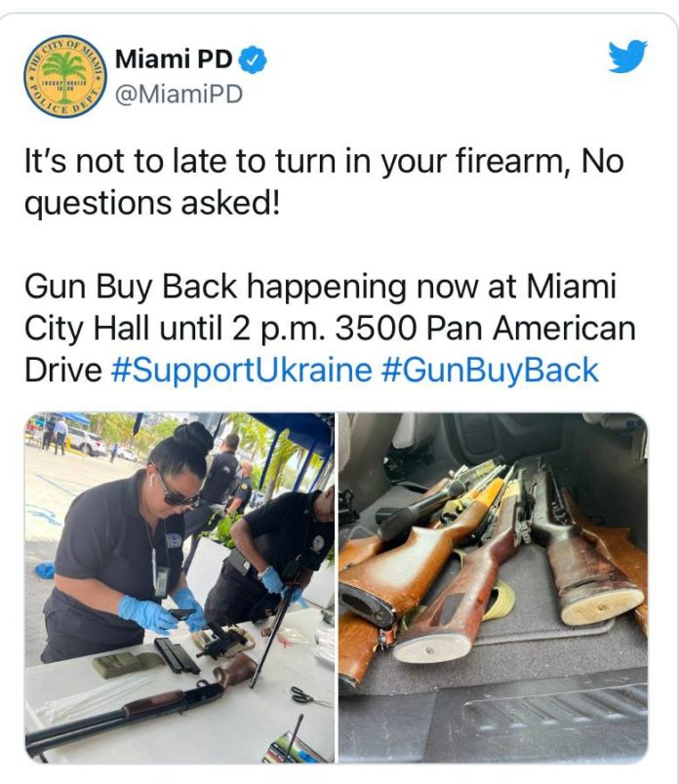Open the Miami PD display name
This screenshot has height=784, width=679.
coord(174,59)
